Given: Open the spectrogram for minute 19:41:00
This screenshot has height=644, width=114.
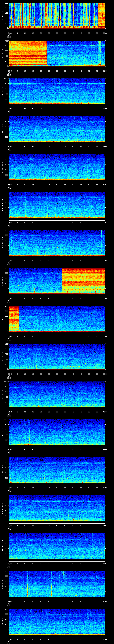Looking at the screenshot, I should coord(57,470).
